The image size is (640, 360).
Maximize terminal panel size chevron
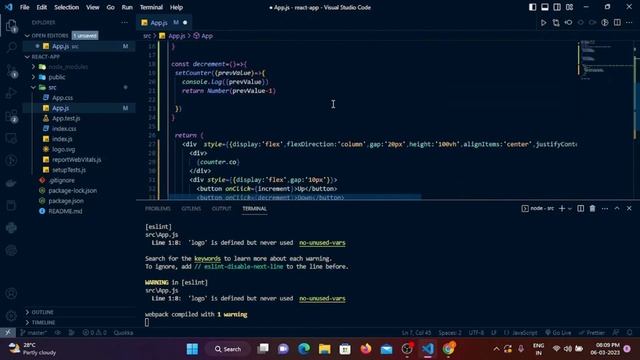tap(617, 209)
